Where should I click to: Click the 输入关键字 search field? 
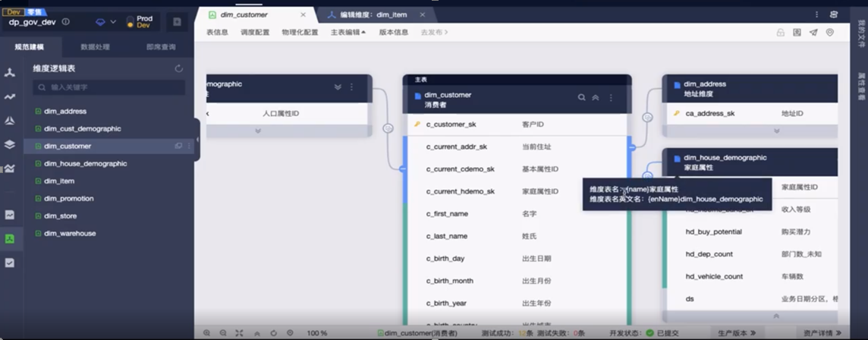[108, 87]
